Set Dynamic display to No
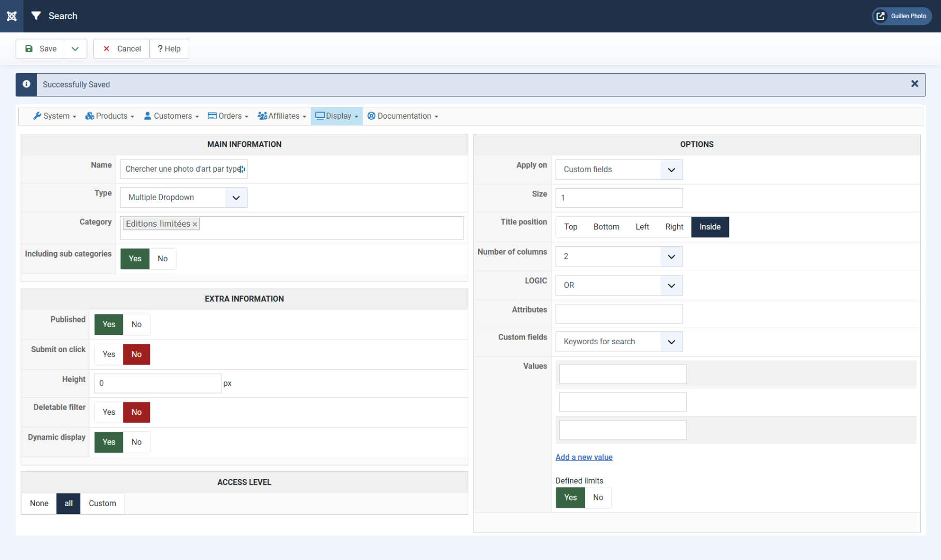This screenshot has height=560, width=941. pos(136,442)
